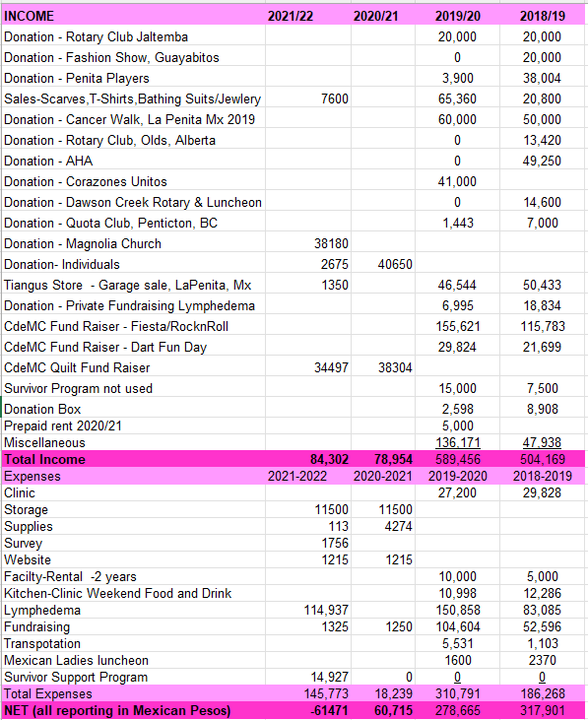Click the Donation - Magnolia Church label cell

133,243
